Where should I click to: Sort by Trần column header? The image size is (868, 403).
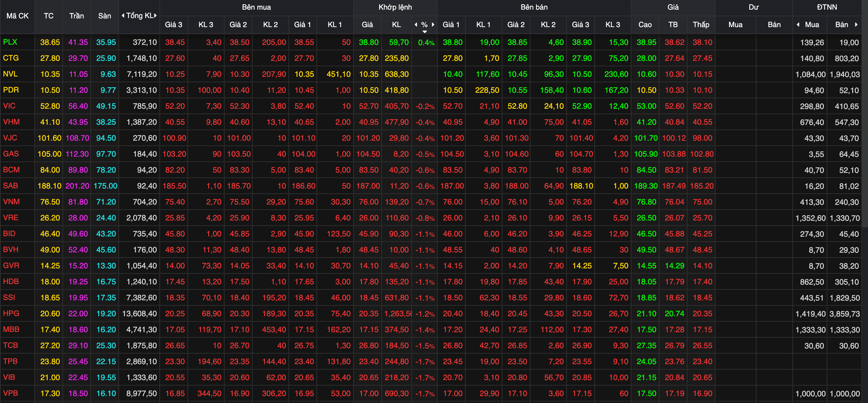[77, 16]
